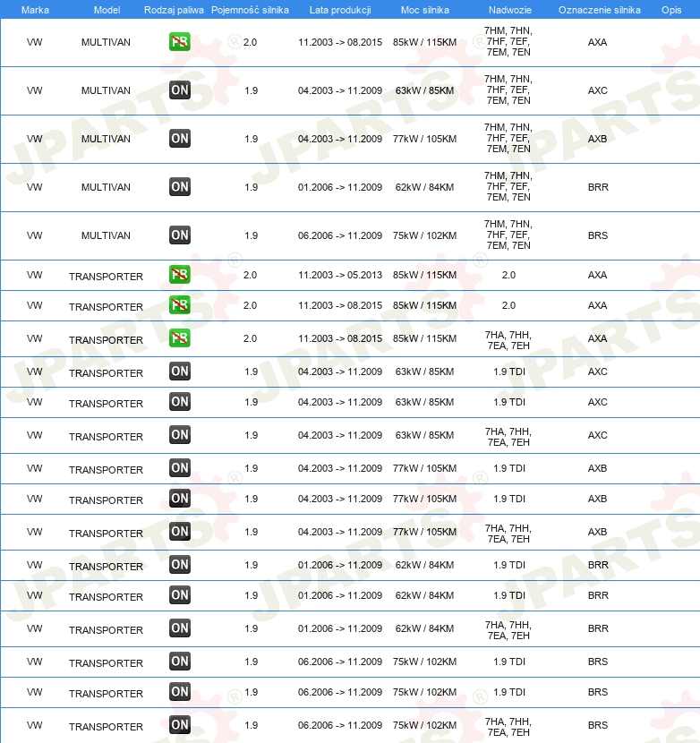Click 75kW / 102KM in the Multivan row

coord(424,235)
